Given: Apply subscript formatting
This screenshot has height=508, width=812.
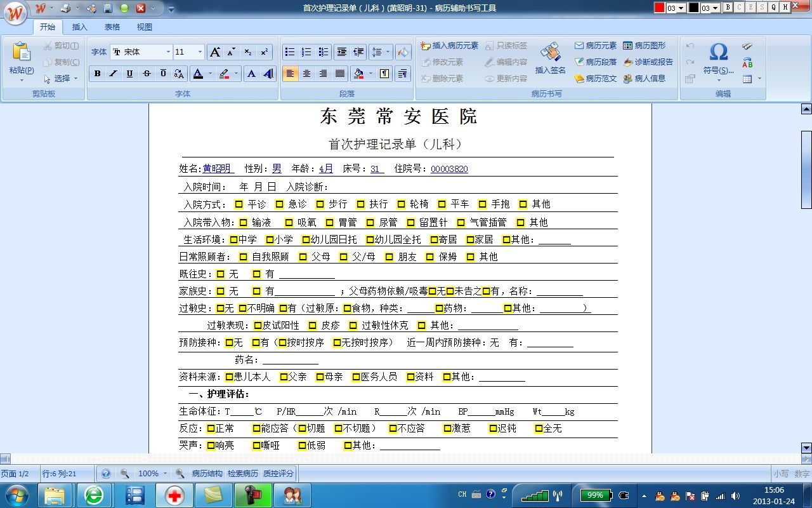Looking at the screenshot, I should pyautogui.click(x=248, y=52).
